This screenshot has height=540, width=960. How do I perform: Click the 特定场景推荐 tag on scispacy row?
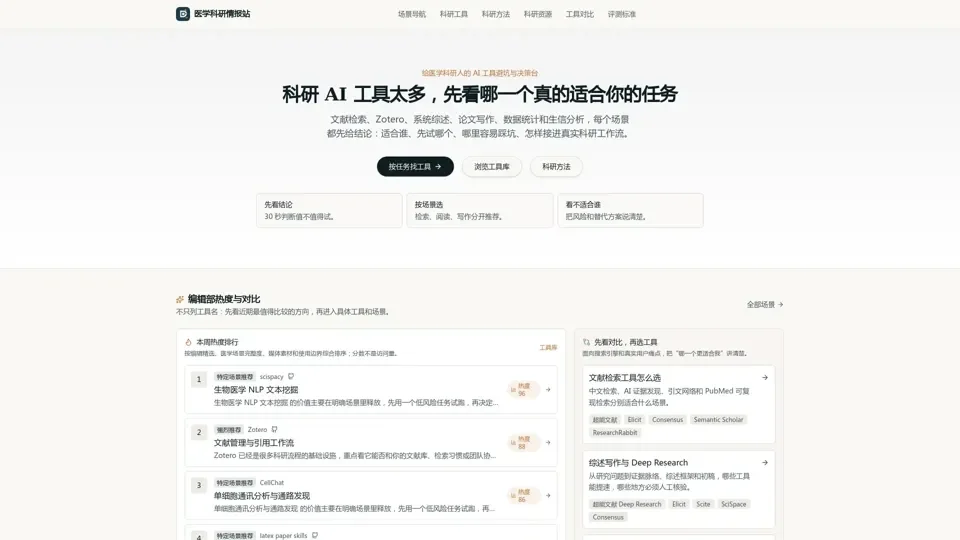[x=234, y=377]
